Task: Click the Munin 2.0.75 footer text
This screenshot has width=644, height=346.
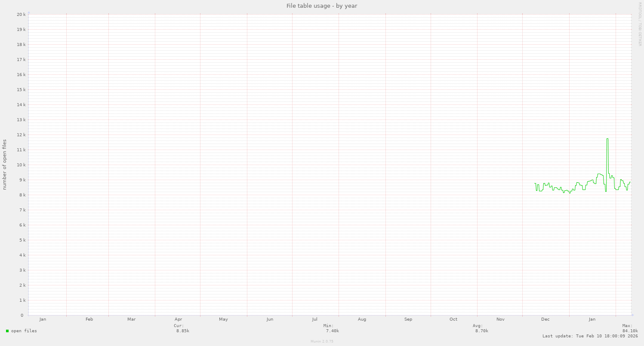Action: click(321, 341)
